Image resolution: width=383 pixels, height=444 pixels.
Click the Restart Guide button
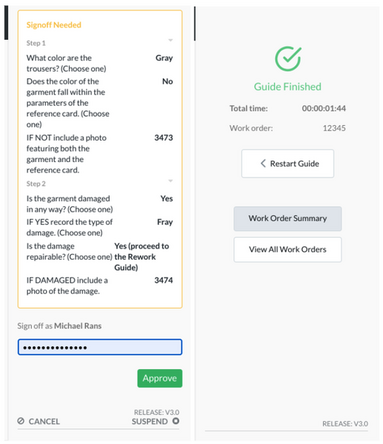[x=288, y=163]
